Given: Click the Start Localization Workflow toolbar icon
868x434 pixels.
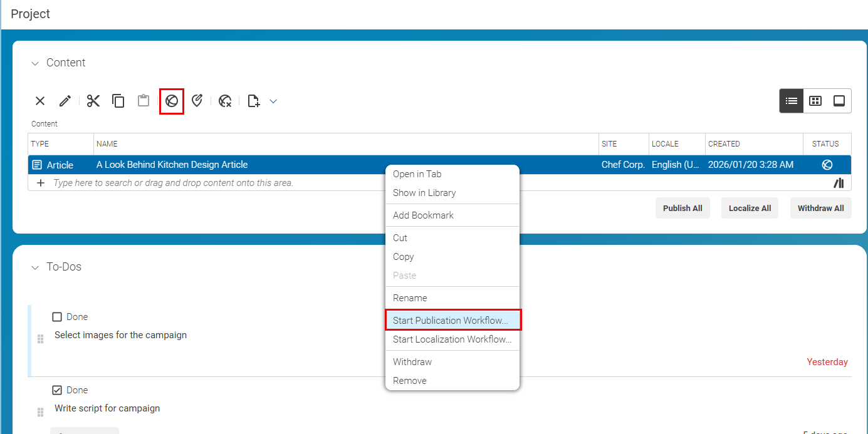Looking at the screenshot, I should [x=197, y=101].
